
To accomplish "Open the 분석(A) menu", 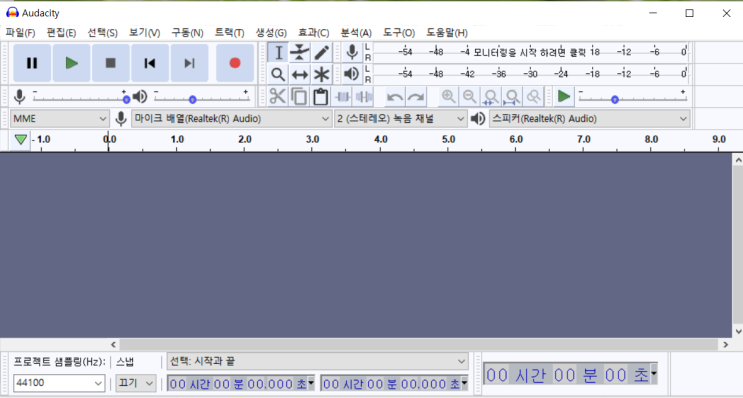I will (356, 33).
